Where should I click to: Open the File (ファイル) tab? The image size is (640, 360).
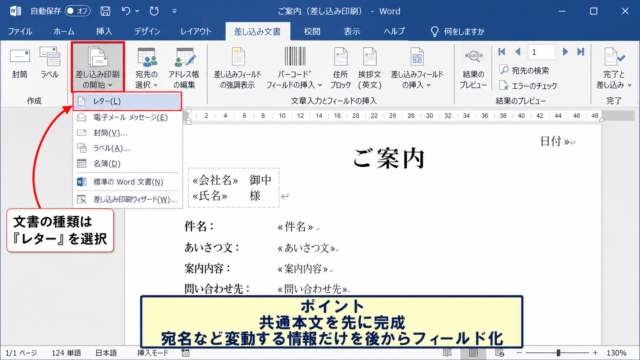click(20, 31)
